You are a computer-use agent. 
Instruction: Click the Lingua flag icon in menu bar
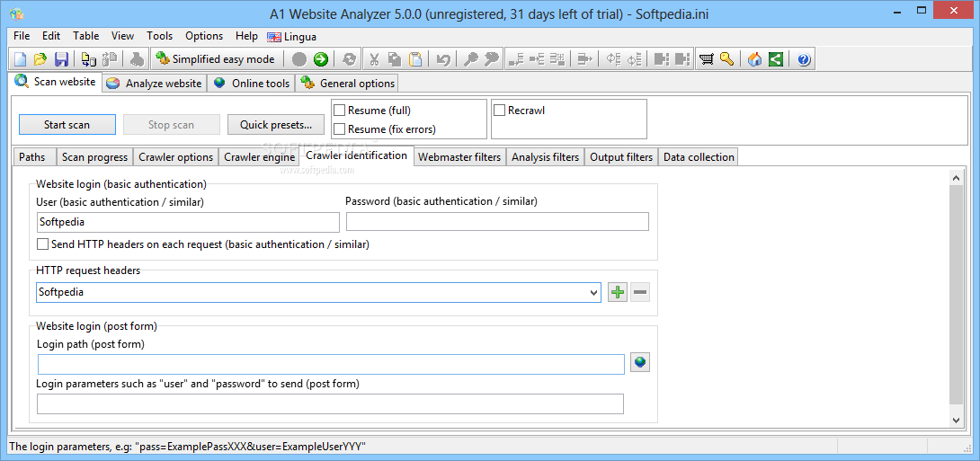pos(273,37)
